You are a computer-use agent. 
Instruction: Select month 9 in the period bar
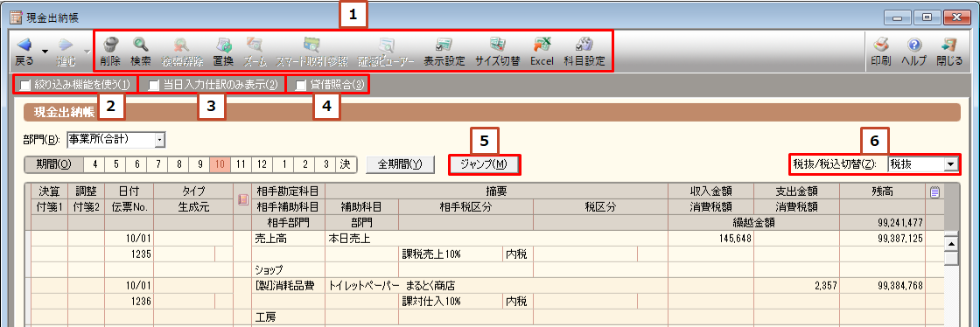click(199, 164)
